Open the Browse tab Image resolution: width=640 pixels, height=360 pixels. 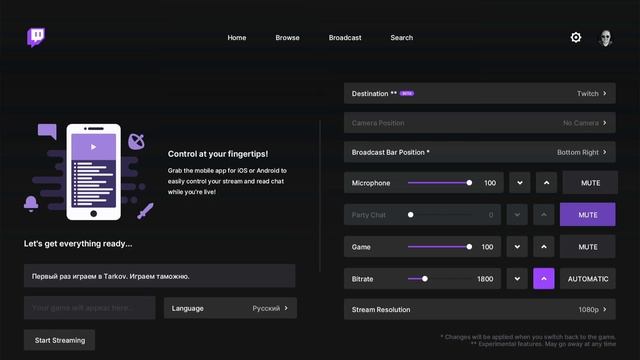tap(287, 38)
